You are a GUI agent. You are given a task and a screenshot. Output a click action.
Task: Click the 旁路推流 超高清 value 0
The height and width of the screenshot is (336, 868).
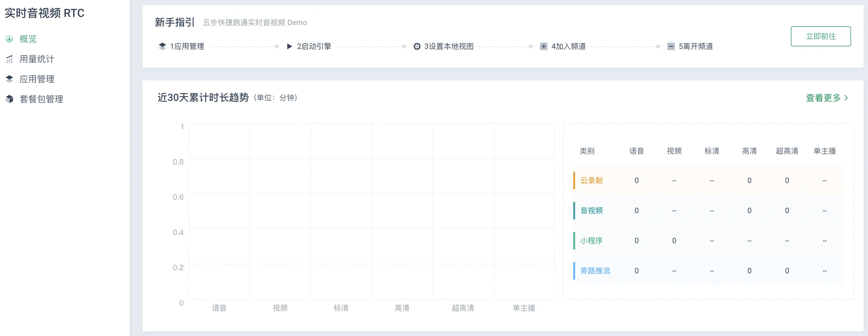pos(787,271)
